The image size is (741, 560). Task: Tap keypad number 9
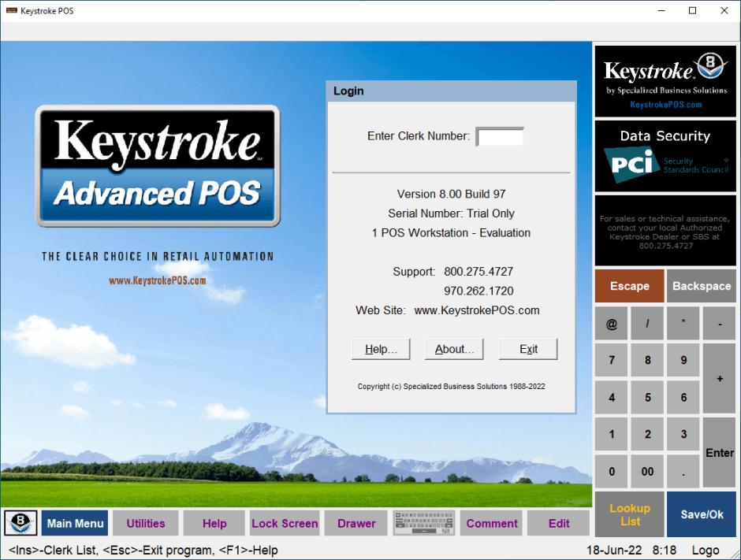(683, 360)
